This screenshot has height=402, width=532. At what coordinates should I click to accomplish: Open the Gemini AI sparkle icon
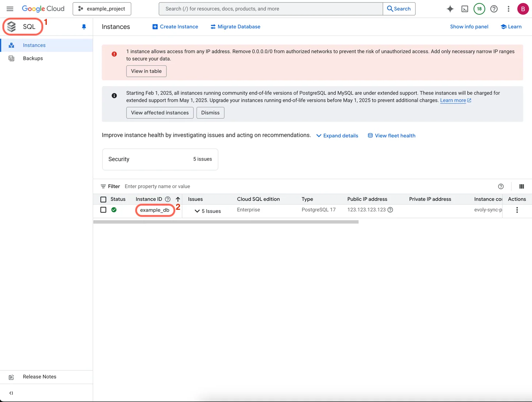[x=450, y=9]
